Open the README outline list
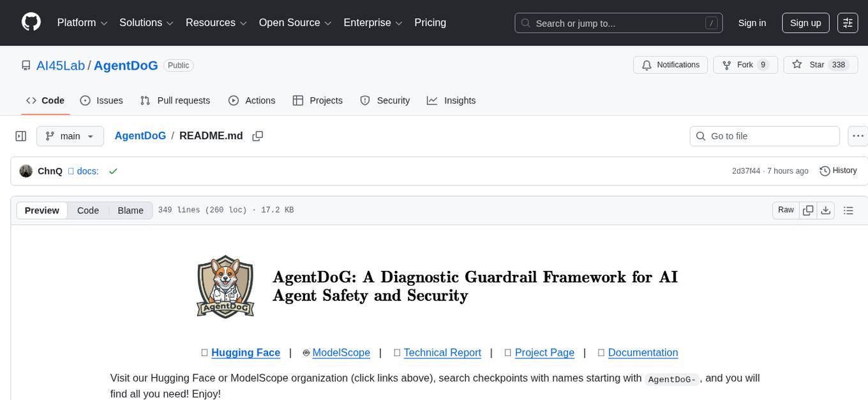The width and height of the screenshot is (868, 400). (849, 210)
